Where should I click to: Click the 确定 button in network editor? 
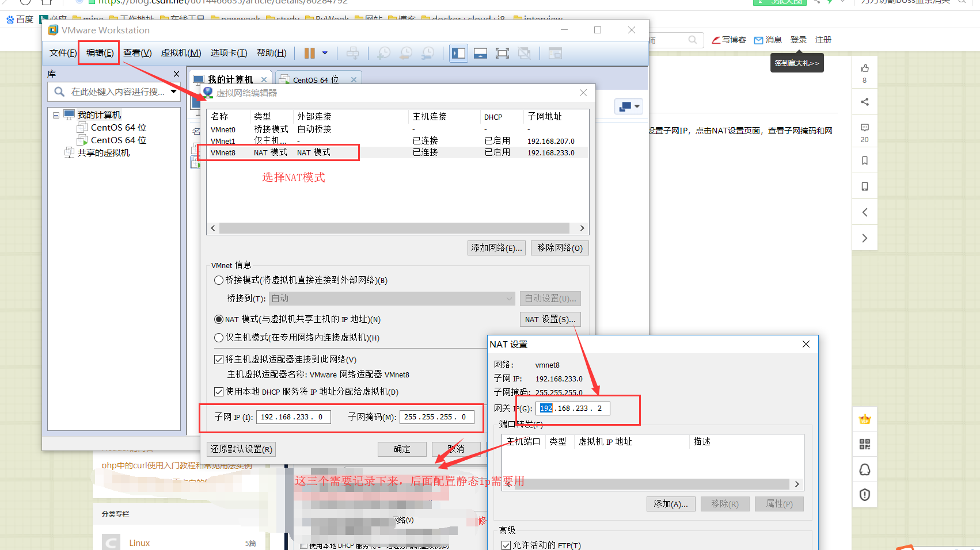click(402, 449)
